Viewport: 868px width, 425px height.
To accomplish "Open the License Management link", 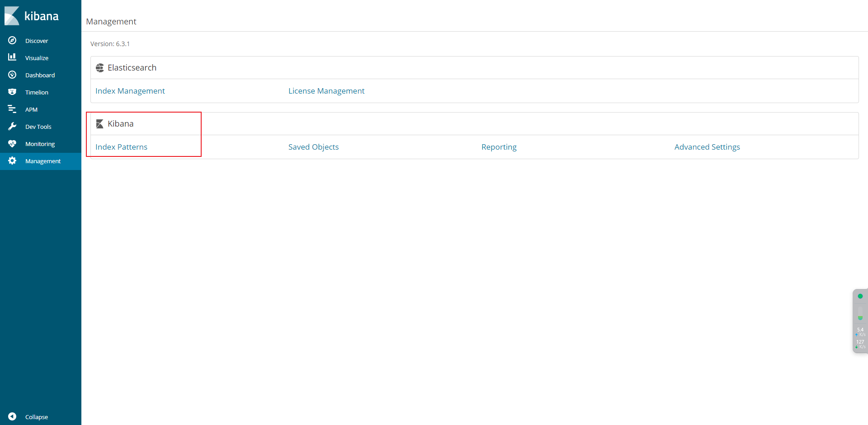I will (x=326, y=91).
